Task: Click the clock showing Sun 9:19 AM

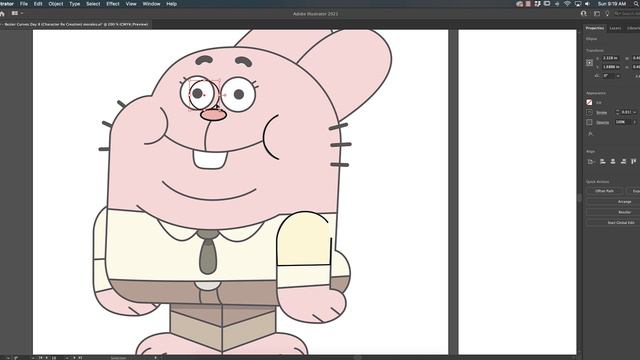Action: [x=612, y=4]
